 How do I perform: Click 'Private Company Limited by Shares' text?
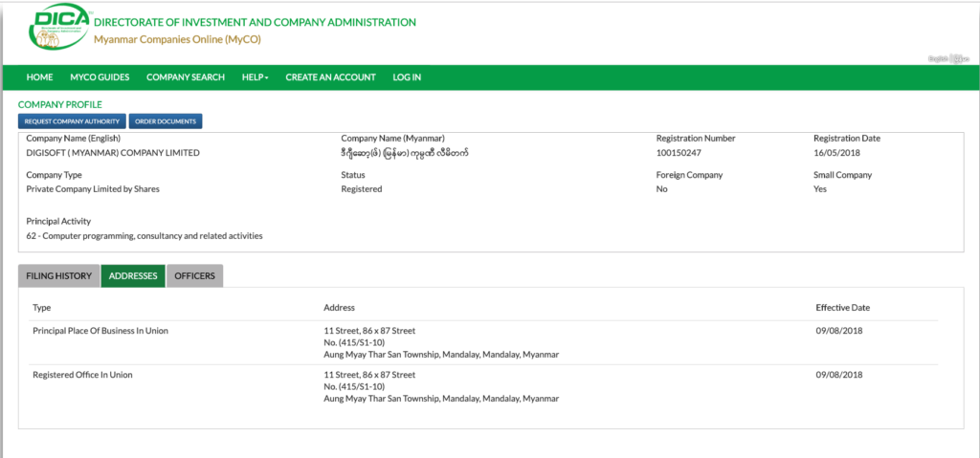click(93, 189)
